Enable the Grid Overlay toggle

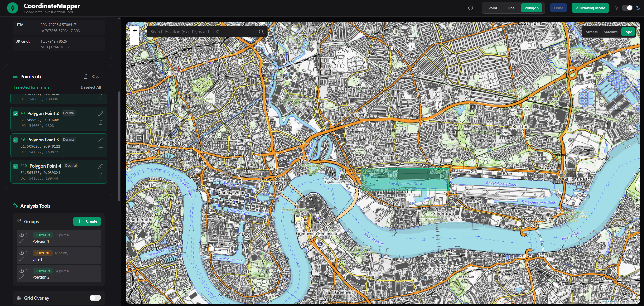click(95, 298)
